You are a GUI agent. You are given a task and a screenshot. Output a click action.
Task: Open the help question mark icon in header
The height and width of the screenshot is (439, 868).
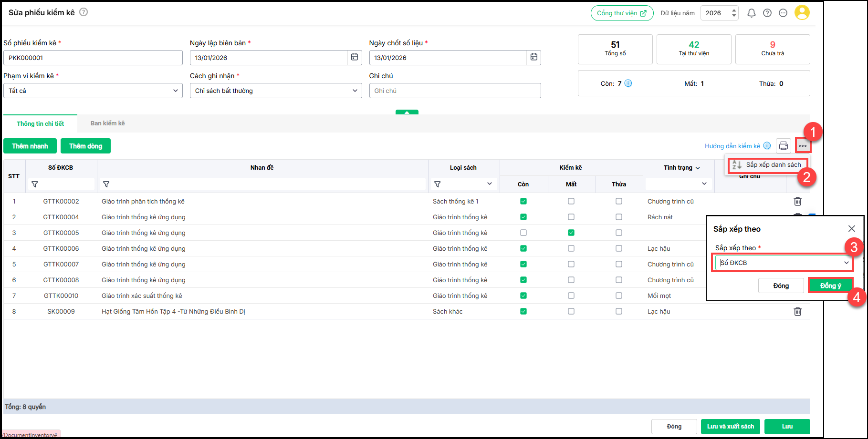[x=767, y=13]
